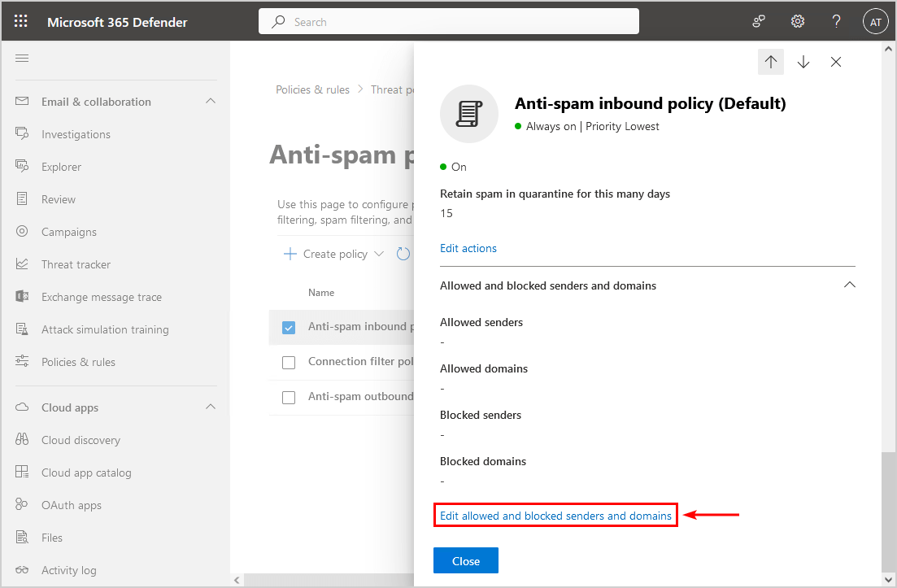Open the Microsoft 365 app launcher waffle

pos(21,21)
